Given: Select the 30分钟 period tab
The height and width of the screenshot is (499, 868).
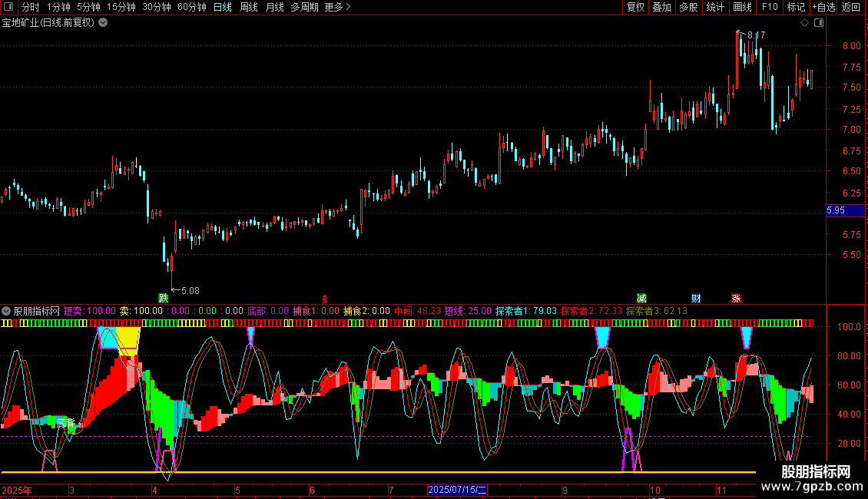Looking at the screenshot, I should tap(157, 7).
